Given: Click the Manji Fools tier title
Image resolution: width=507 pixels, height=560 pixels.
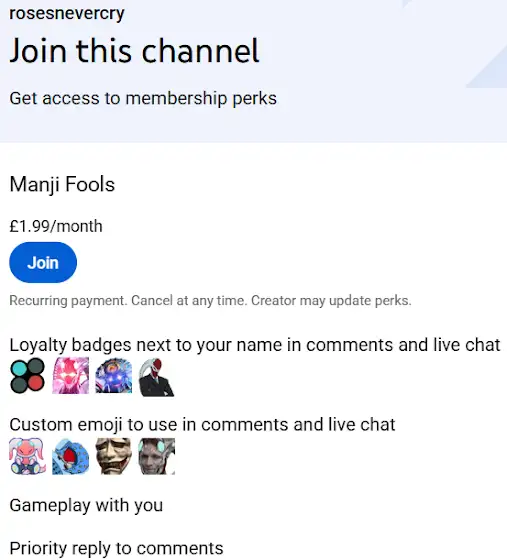Looking at the screenshot, I should [62, 185].
